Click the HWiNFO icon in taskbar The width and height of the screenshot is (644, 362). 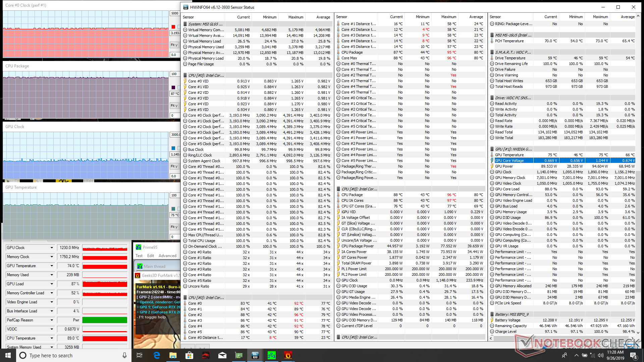click(255, 355)
